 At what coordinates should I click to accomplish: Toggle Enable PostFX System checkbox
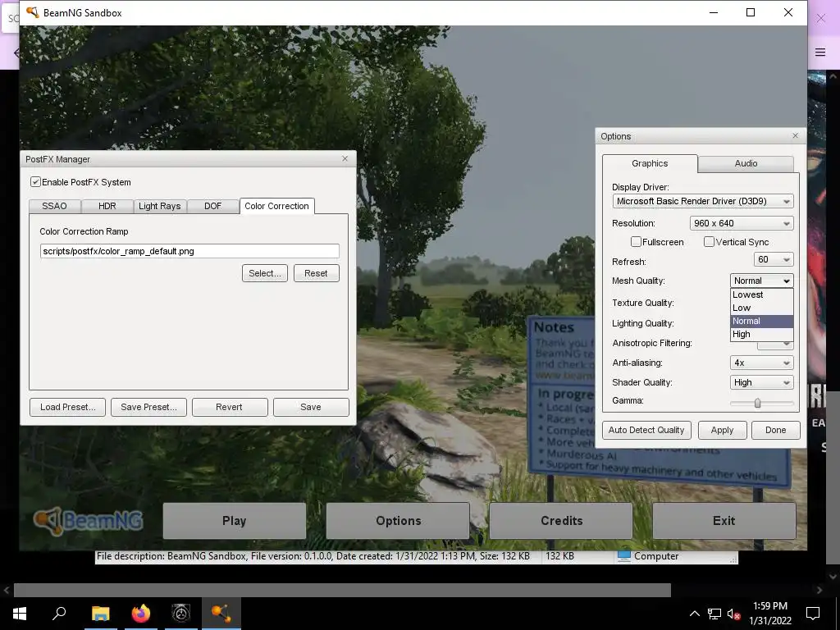pyautogui.click(x=35, y=182)
